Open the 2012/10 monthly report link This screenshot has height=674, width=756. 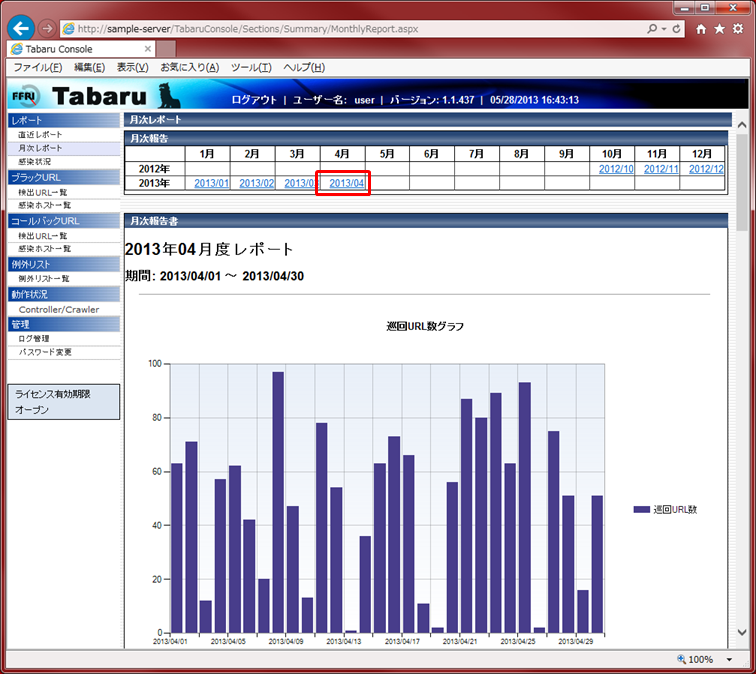tap(616, 169)
